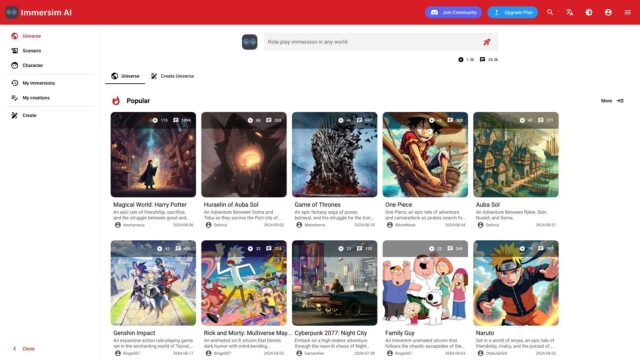The width and height of the screenshot is (640, 360).
Task: Click total chat count icon below input
Action: [x=482, y=60]
